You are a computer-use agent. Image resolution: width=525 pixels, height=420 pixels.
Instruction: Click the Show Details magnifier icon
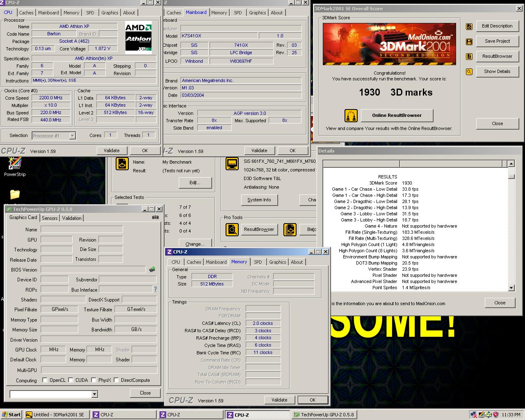point(469,72)
